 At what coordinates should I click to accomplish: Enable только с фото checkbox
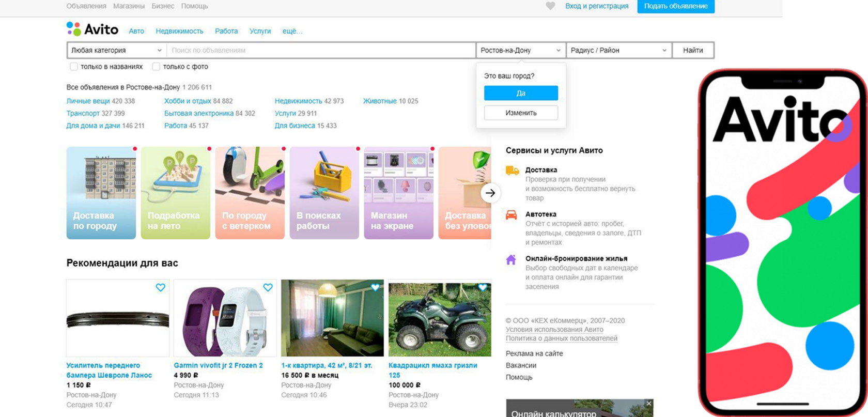[156, 67]
